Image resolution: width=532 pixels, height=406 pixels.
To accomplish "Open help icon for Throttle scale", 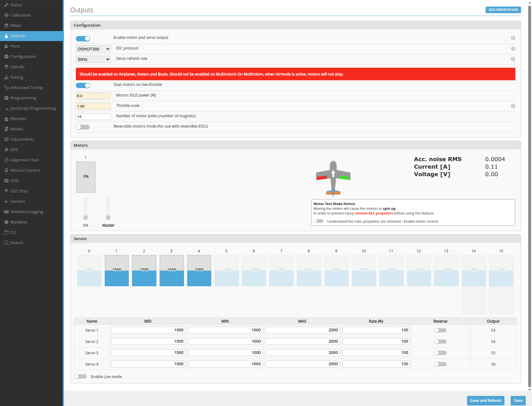I will coord(513,106).
